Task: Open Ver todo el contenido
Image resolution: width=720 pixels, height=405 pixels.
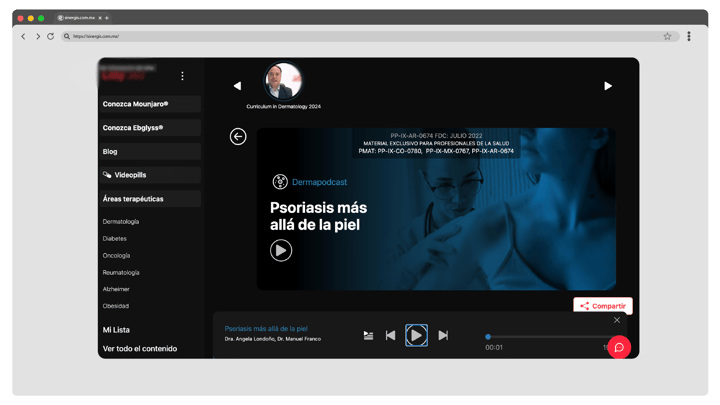Action: [x=140, y=349]
